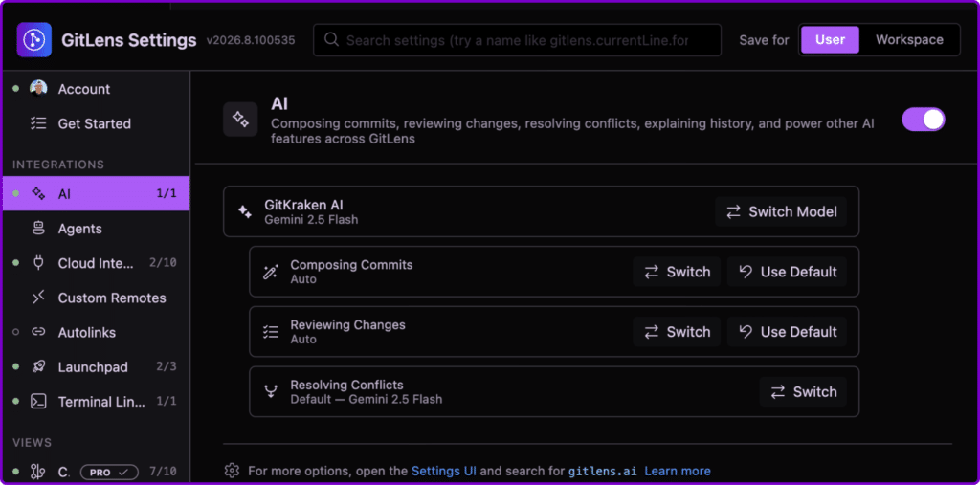
Task: Click the 7/10 count in Views
Action: click(163, 472)
